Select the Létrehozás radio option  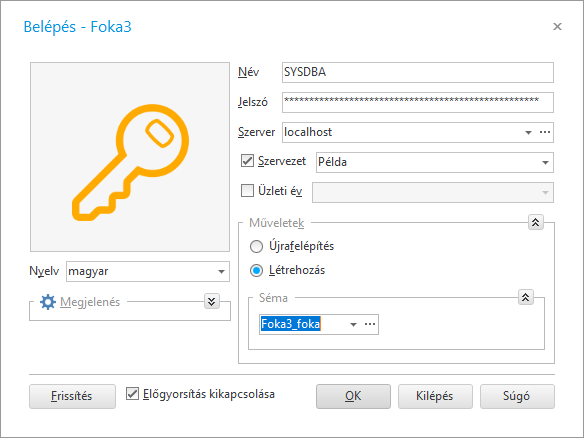tap(256, 270)
